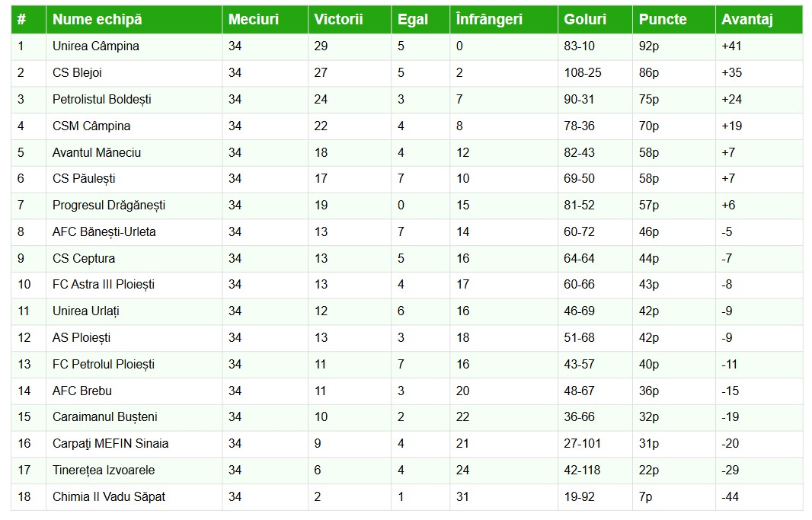Click the Progresul Drăgănești team name
Viewport: 812px width, 520px height.
tap(108, 206)
